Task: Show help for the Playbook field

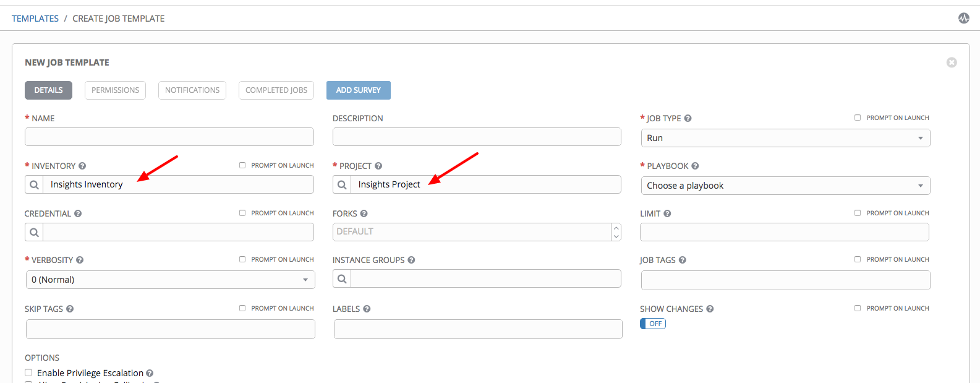Action: pos(695,166)
